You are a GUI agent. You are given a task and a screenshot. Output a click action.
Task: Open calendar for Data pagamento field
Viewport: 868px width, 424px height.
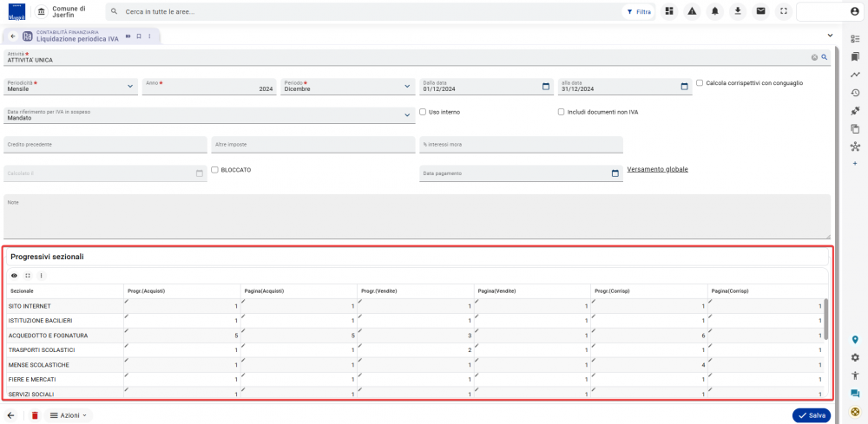point(615,173)
